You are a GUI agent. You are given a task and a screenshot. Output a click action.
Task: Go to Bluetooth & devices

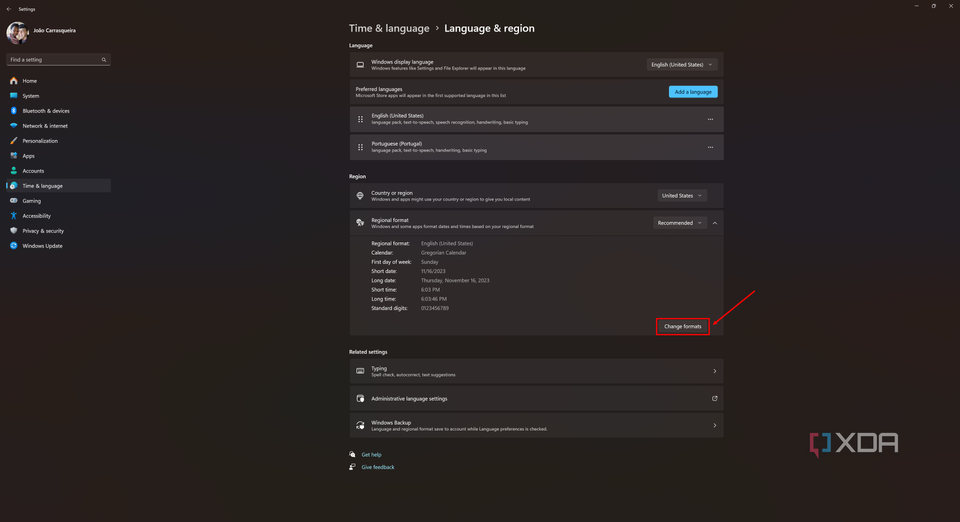[x=58, y=111]
